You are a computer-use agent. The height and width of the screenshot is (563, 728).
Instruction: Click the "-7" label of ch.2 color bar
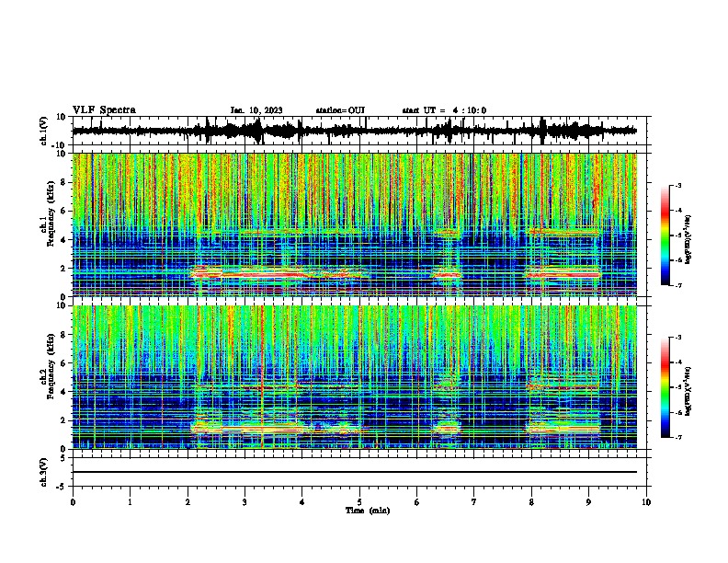pyautogui.click(x=677, y=438)
